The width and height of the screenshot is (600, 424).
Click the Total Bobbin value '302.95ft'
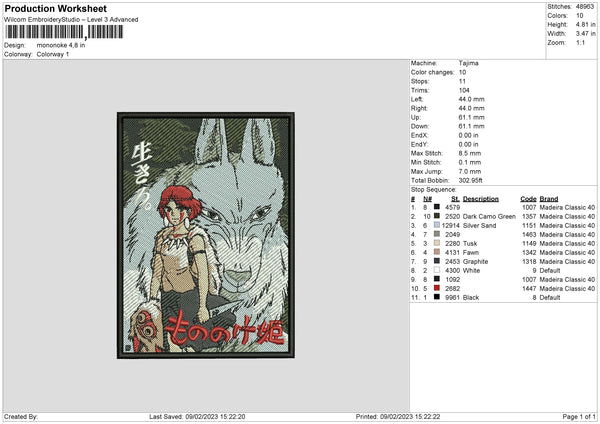[471, 180]
